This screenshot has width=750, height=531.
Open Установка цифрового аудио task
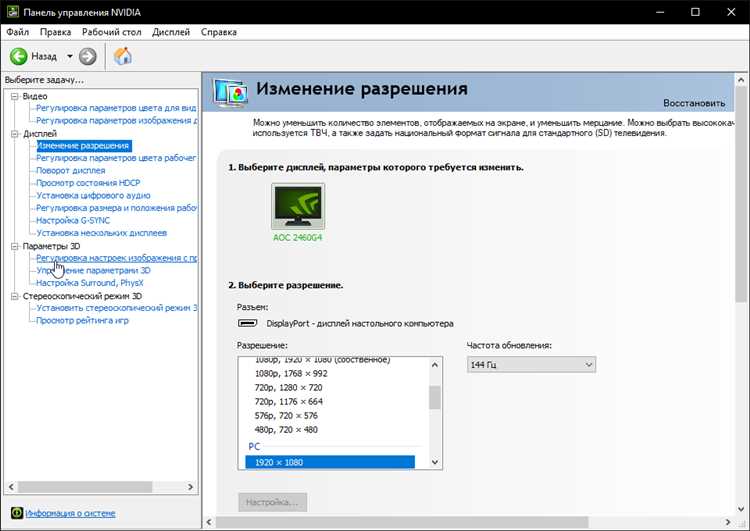point(93,195)
